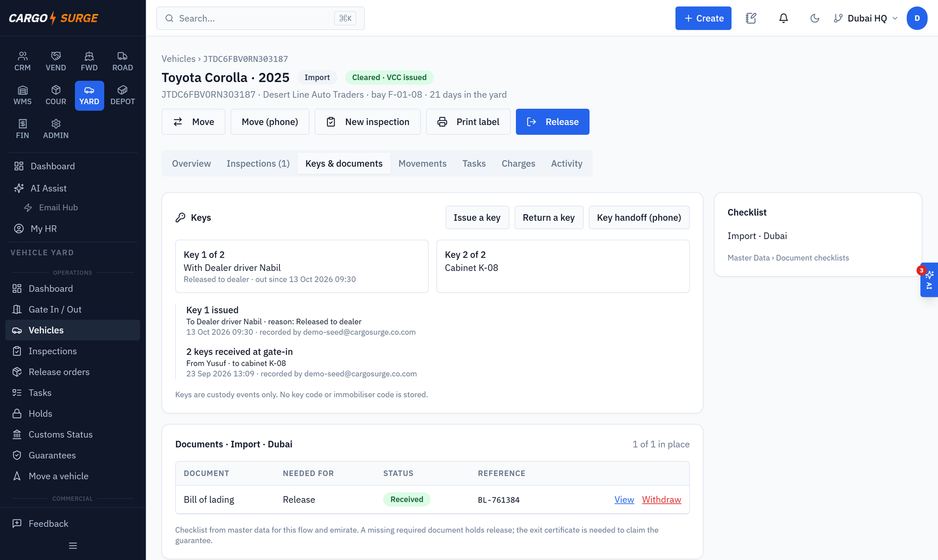Open the VEND module
The width and height of the screenshot is (938, 560).
[x=56, y=62]
